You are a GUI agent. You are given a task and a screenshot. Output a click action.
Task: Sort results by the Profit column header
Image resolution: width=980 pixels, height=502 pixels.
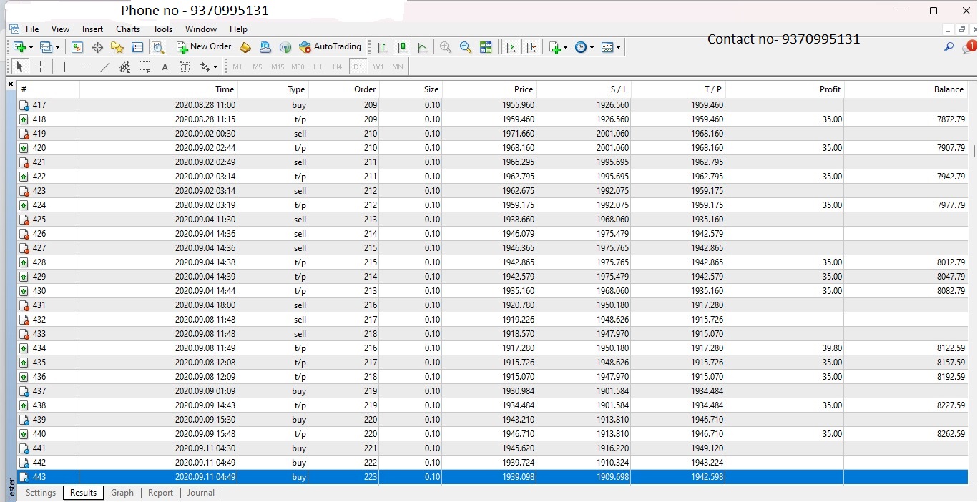point(830,89)
